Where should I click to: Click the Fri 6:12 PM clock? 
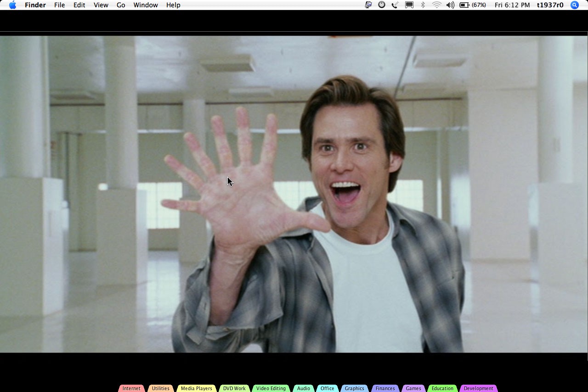pos(512,5)
